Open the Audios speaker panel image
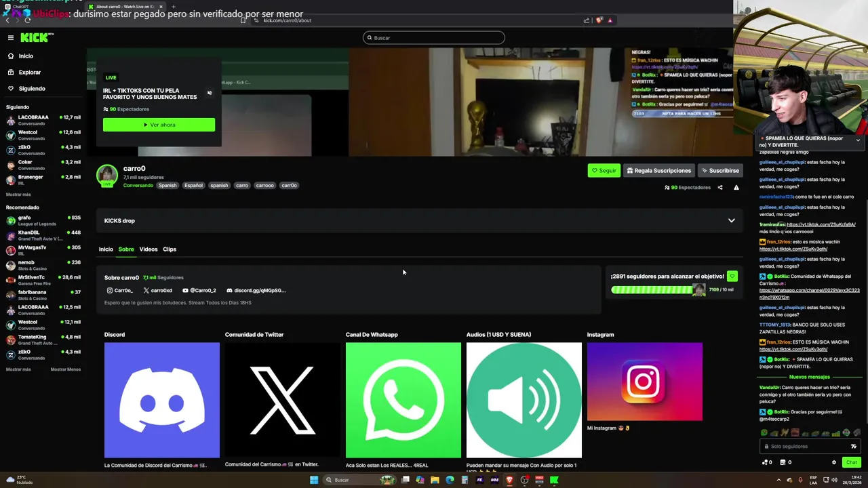The width and height of the screenshot is (868, 488). (x=524, y=400)
